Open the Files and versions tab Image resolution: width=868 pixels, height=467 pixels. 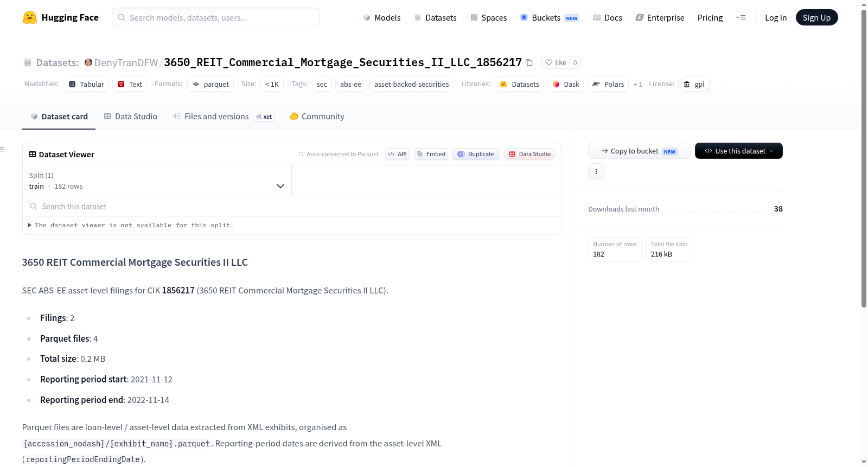point(224,116)
